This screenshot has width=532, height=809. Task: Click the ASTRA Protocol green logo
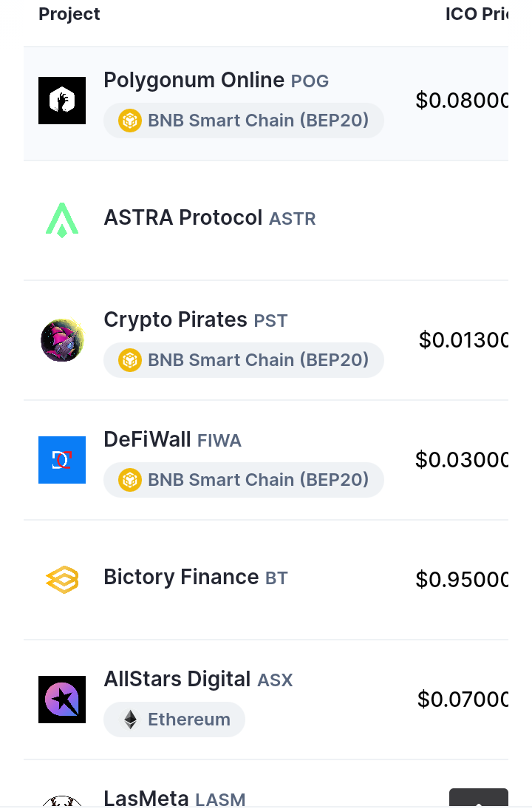click(62, 220)
